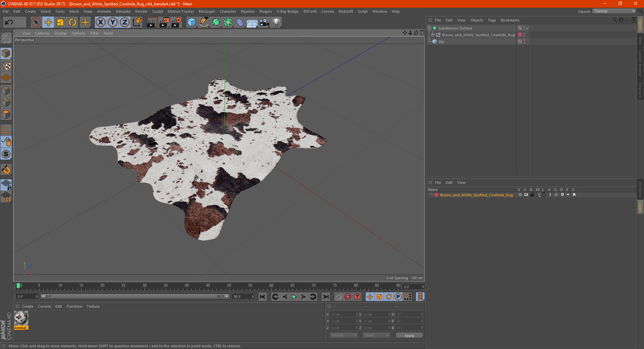Add a Subdivision Surface generator
The image size is (644, 349).
216,22
